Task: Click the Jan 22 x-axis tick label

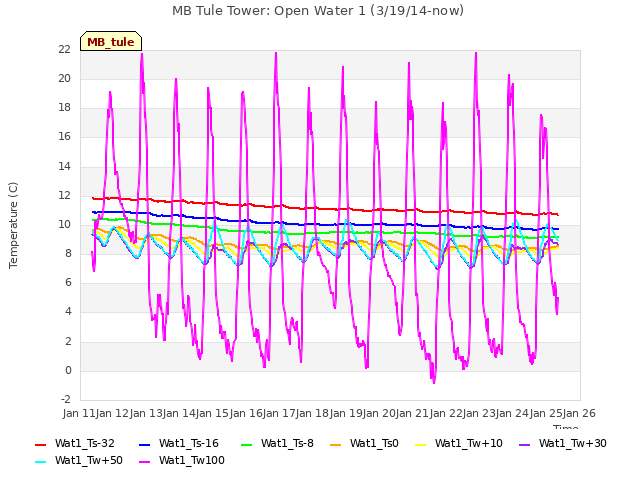Action: pyautogui.click(x=446, y=413)
